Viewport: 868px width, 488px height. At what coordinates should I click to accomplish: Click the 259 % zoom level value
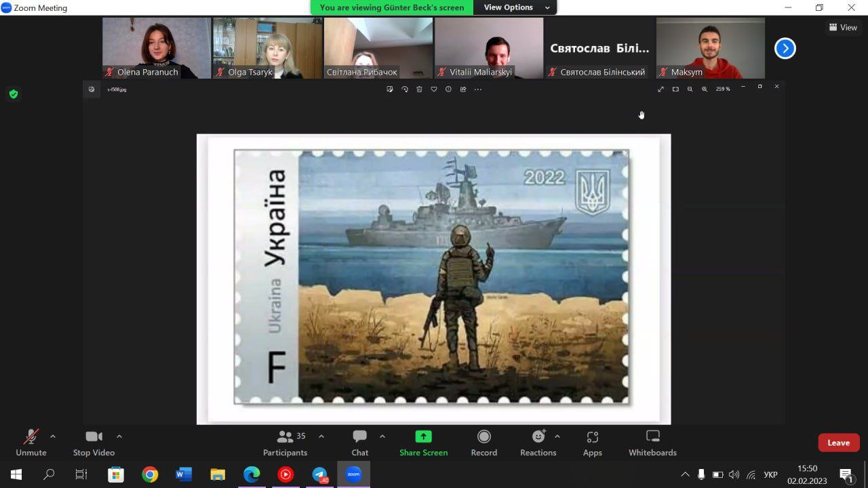point(723,89)
